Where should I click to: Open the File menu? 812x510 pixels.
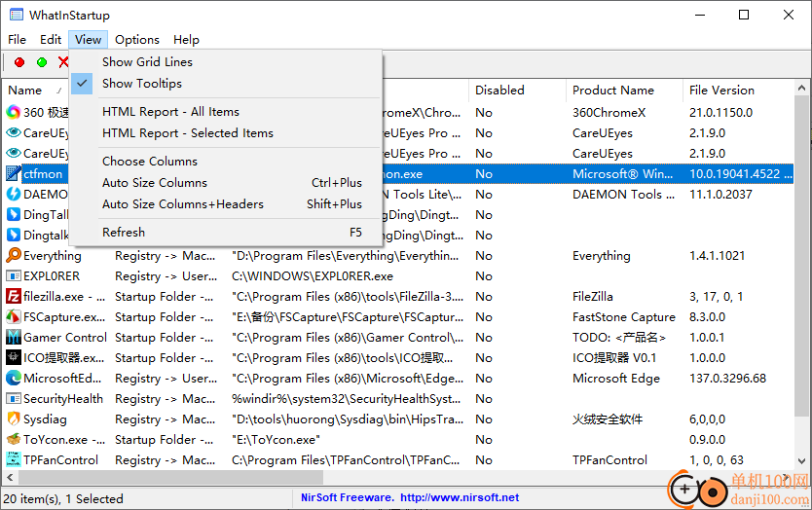tap(17, 39)
